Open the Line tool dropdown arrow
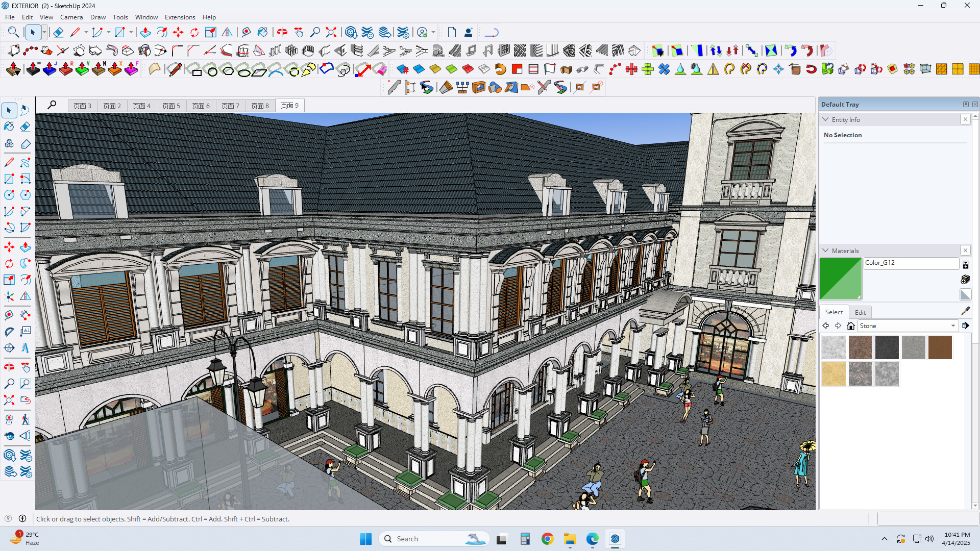This screenshot has width=980, height=551. (x=86, y=33)
